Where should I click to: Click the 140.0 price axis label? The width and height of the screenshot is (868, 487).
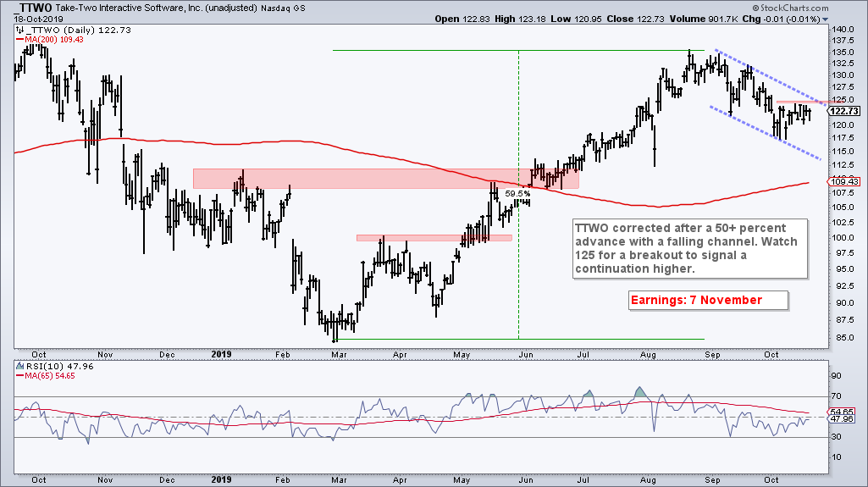click(x=843, y=30)
